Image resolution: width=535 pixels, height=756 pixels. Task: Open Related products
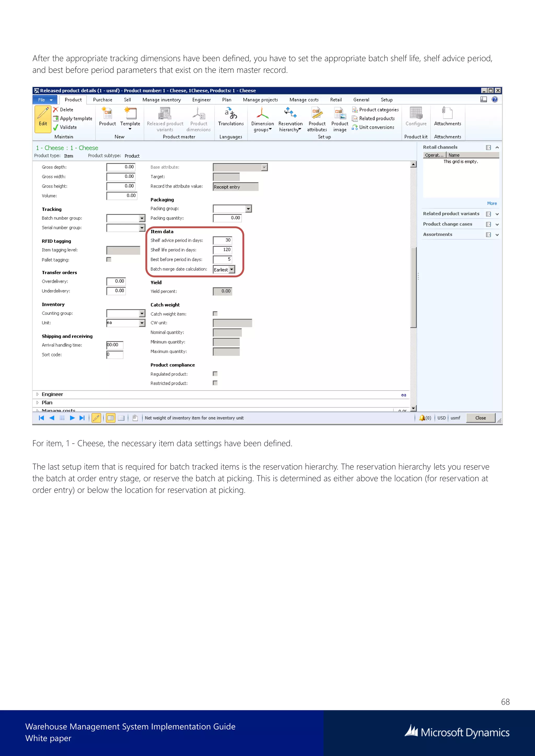373,119
